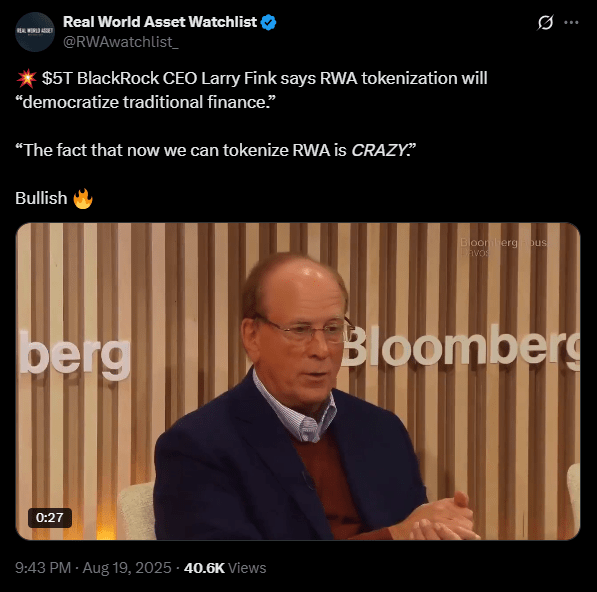Play the Larry Fink Bloomberg video
Viewport: 597px width, 592px height.
(298, 381)
